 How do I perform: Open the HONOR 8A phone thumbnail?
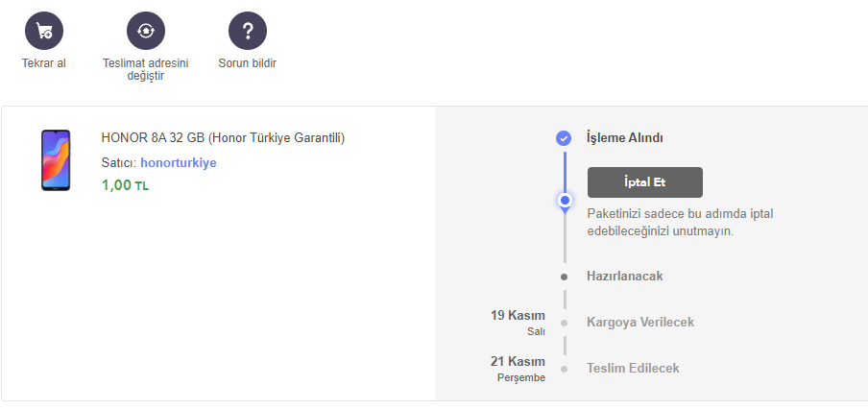tap(56, 160)
